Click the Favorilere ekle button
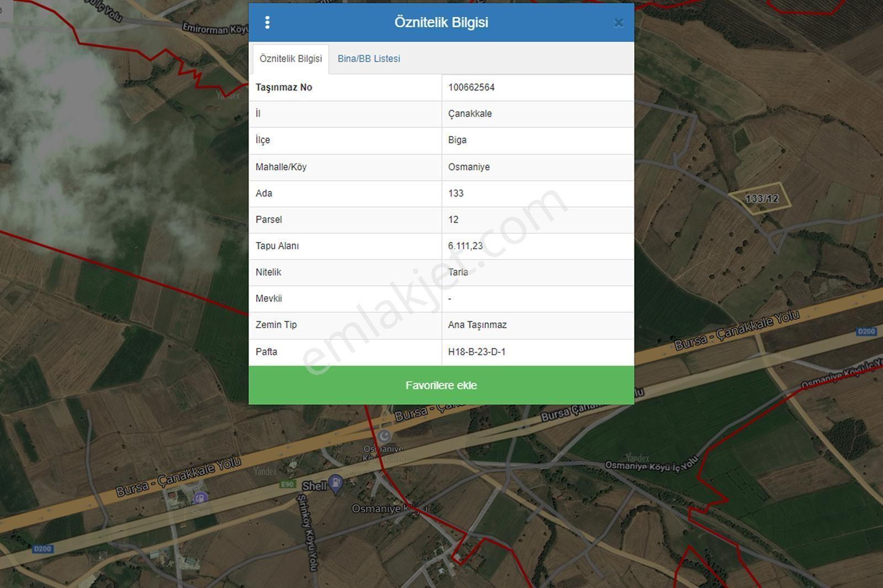The height and width of the screenshot is (588, 883). pyautogui.click(x=441, y=385)
